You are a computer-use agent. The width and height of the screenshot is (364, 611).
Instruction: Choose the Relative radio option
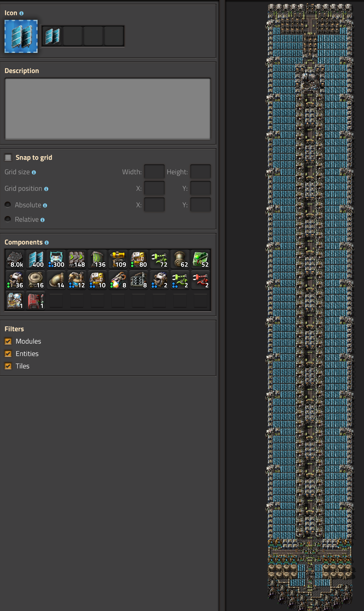(x=8, y=219)
